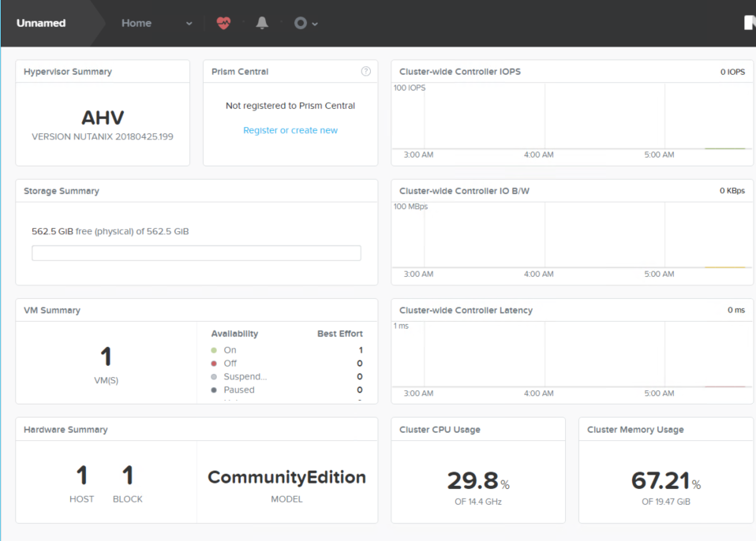This screenshot has height=541, width=756.
Task: Click green On status dot in Availability
Action: pos(214,350)
